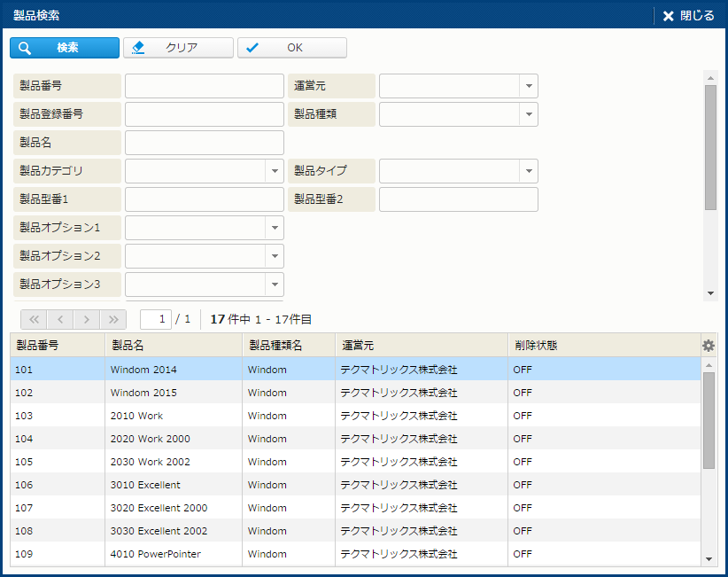Click the page number input box
Screen dimensions: 728x577
(x=156, y=319)
